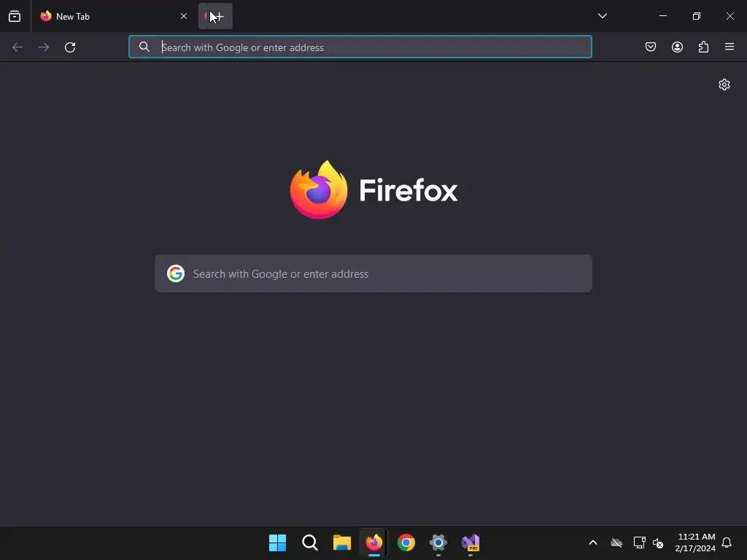Open the Firefox account menu
747x560 pixels.
[677, 47]
